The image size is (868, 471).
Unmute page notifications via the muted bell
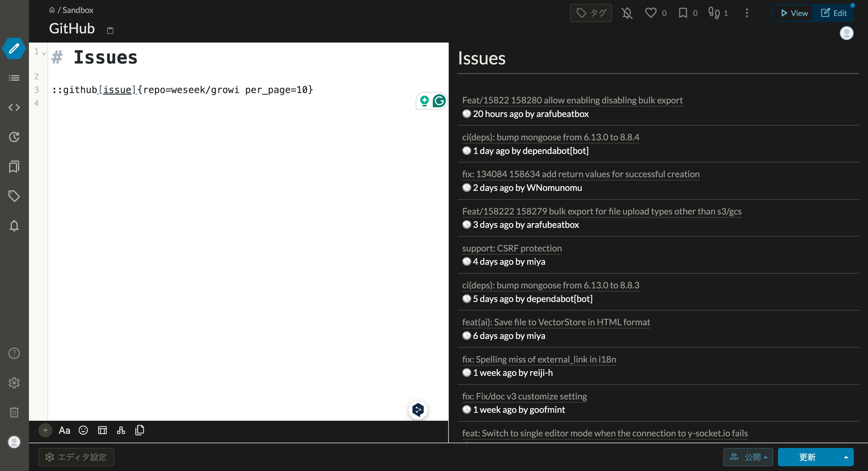click(626, 13)
